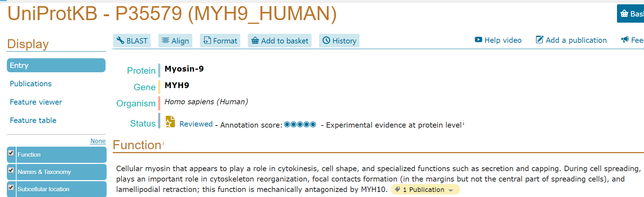This screenshot has height=197, width=644.
Task: Click the Add a publication pencil icon
Action: [540, 40]
